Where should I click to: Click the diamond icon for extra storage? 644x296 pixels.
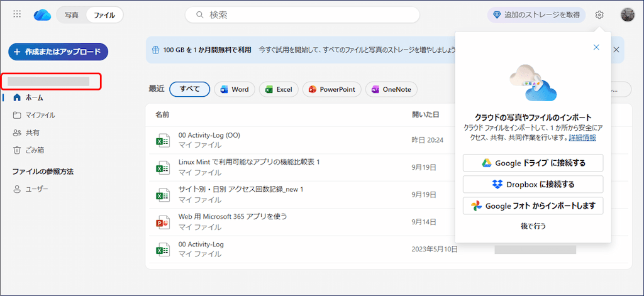[497, 15]
